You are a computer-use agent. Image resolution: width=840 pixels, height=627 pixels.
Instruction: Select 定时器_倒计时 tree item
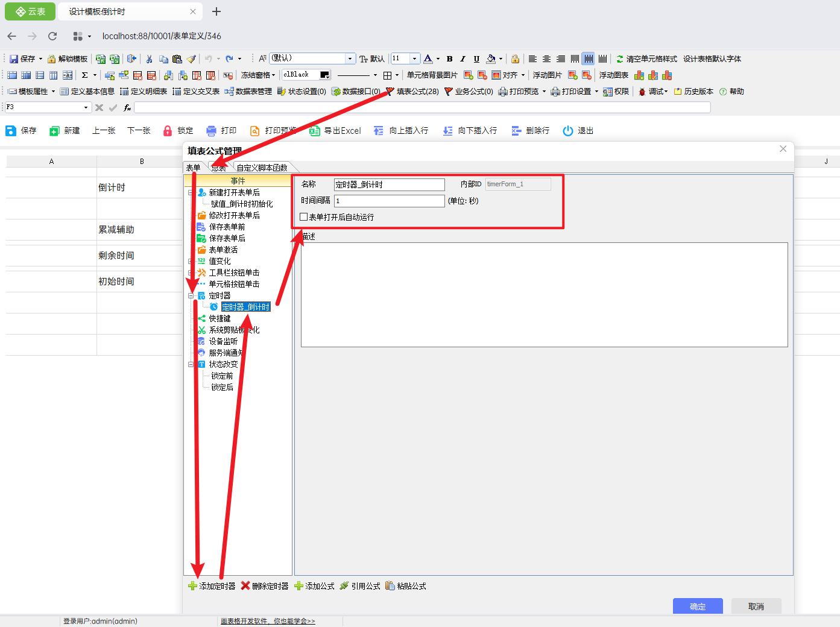tap(246, 307)
